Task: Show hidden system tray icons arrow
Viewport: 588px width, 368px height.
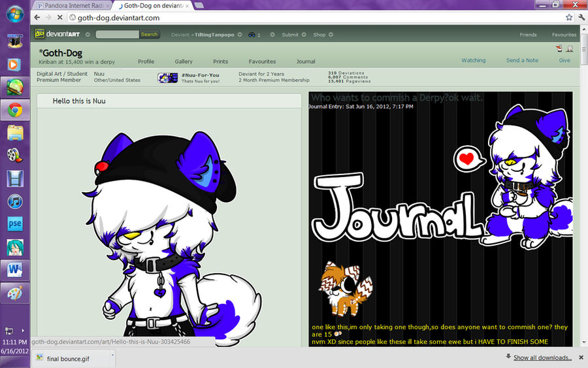Action: [22, 331]
